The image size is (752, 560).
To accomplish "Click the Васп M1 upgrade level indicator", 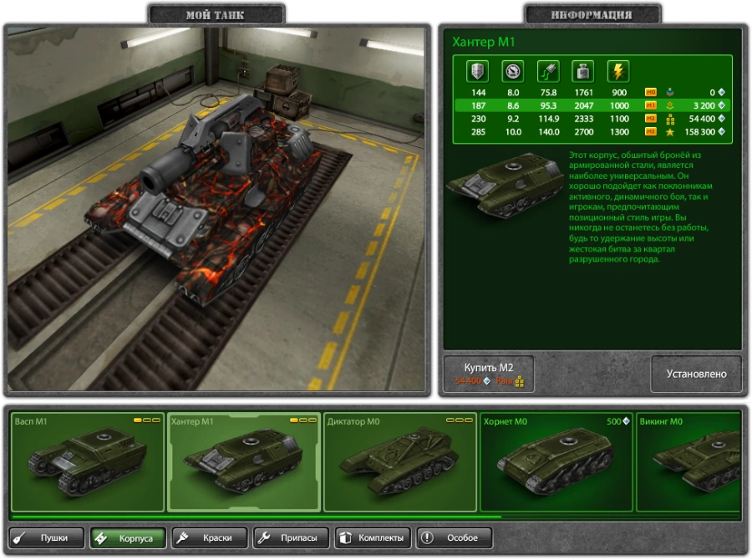I will [147, 420].
